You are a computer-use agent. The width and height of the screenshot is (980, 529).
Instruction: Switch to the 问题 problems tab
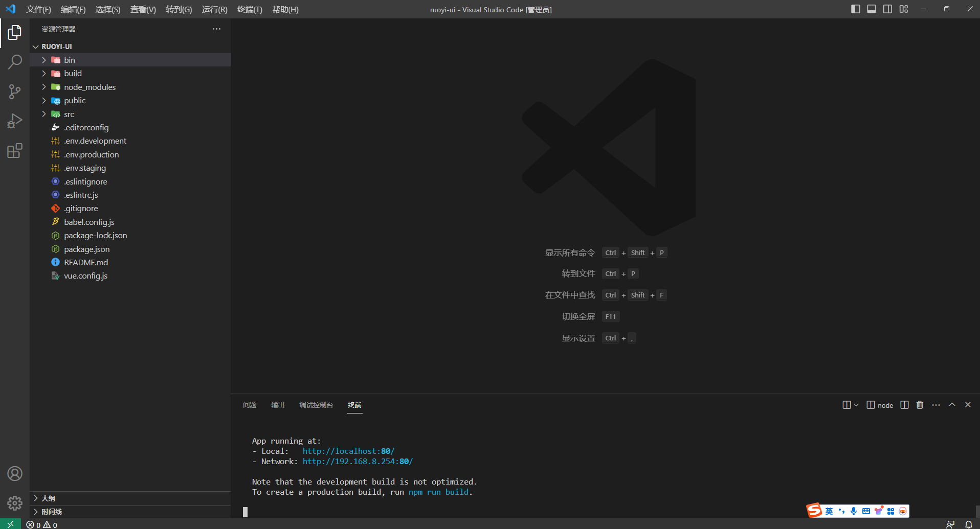(x=250, y=405)
